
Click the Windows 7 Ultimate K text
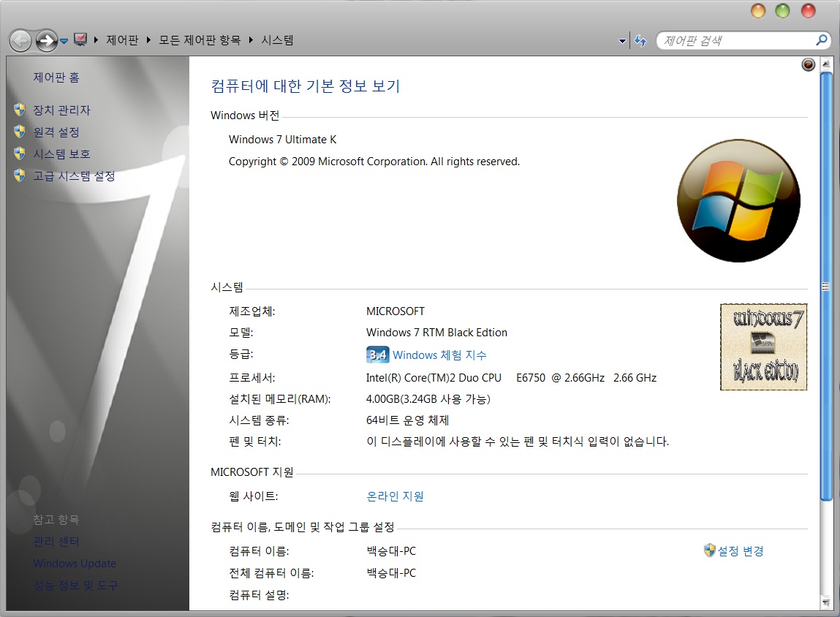tap(282, 140)
